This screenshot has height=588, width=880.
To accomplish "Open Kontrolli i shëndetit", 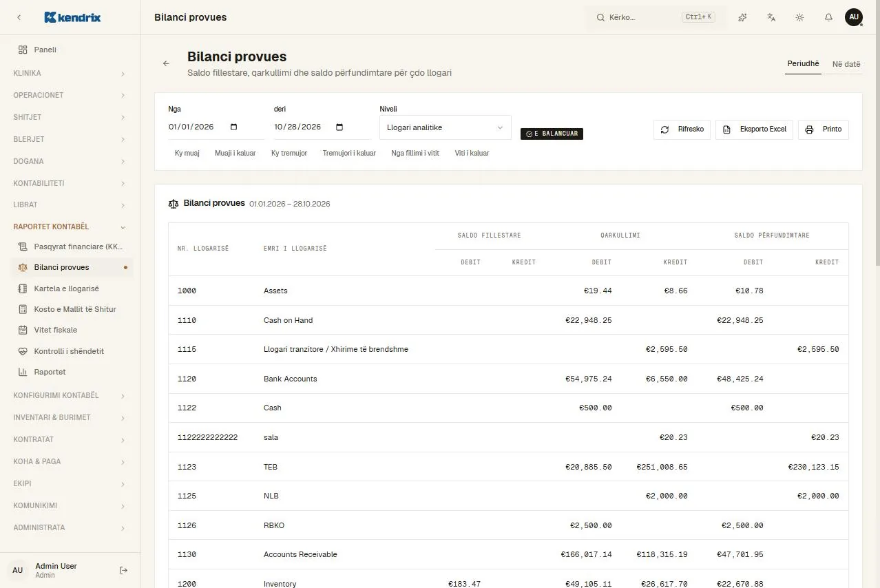I will pos(70,351).
